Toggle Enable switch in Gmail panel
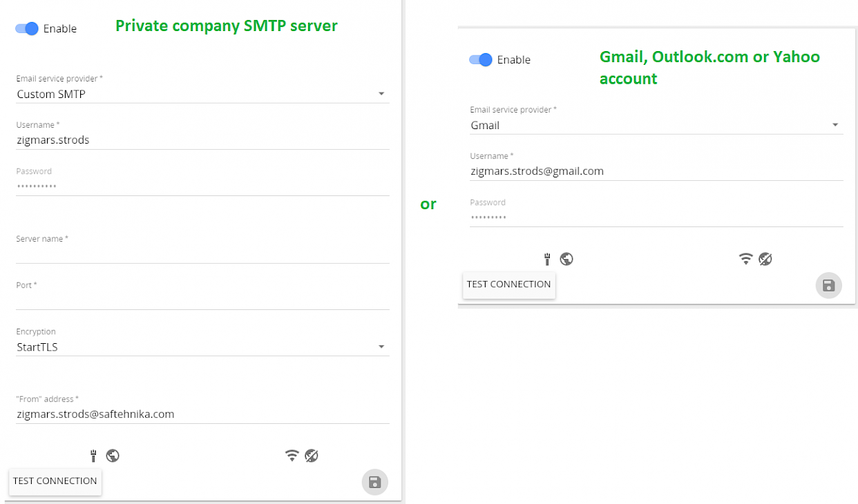This screenshot has width=858, height=504. click(x=480, y=59)
